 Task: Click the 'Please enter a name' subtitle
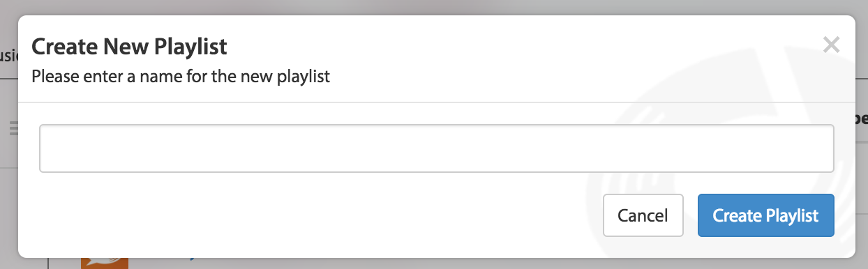tap(181, 76)
